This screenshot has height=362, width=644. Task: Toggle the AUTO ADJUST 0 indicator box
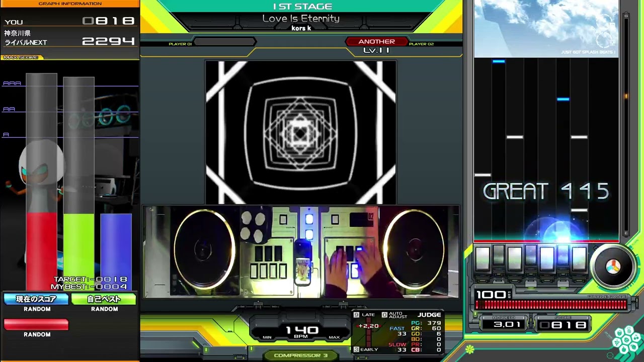pyautogui.click(x=384, y=315)
